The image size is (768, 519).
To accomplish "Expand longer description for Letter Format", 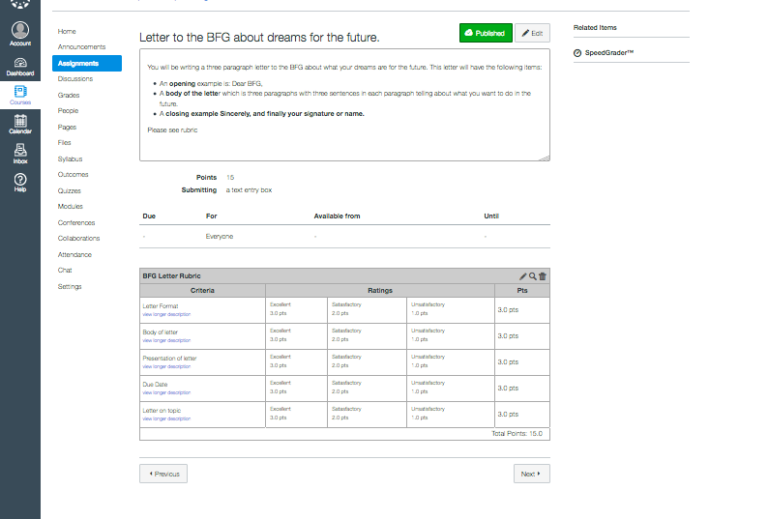I will point(166,314).
